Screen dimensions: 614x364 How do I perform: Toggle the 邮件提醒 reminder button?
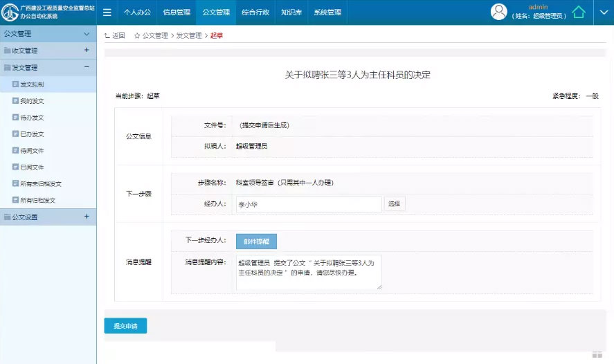point(256,241)
